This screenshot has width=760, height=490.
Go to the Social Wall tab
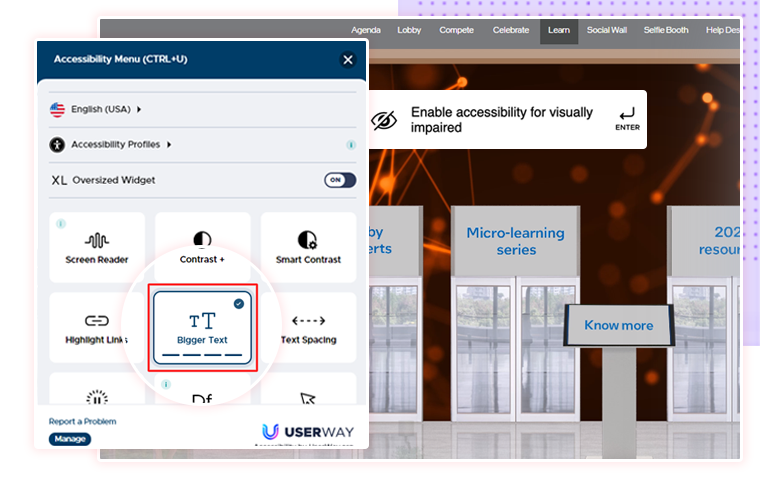click(x=606, y=30)
